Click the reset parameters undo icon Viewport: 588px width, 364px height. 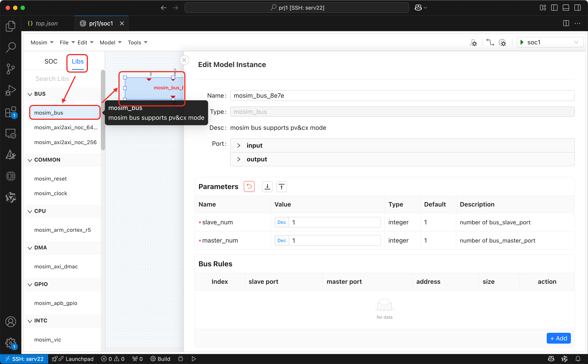tap(249, 187)
